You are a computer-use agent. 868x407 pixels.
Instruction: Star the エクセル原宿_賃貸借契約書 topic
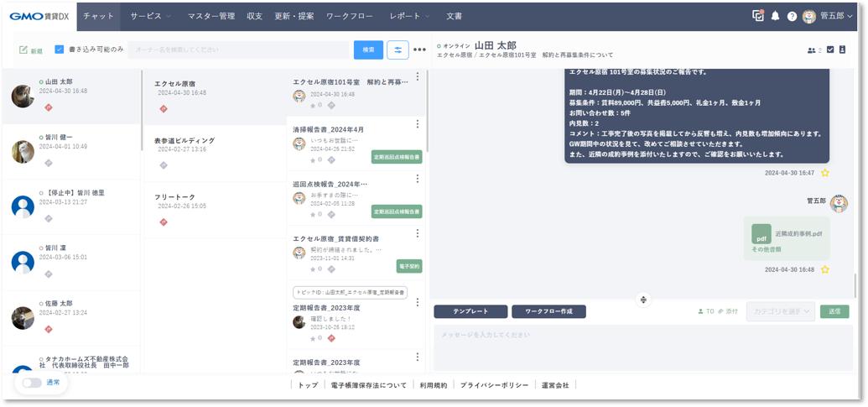[x=313, y=269]
